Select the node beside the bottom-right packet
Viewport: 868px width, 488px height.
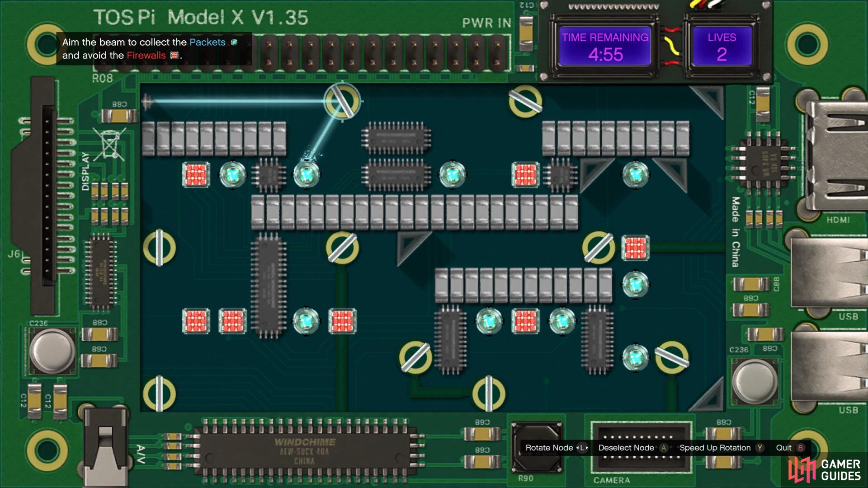(672, 357)
